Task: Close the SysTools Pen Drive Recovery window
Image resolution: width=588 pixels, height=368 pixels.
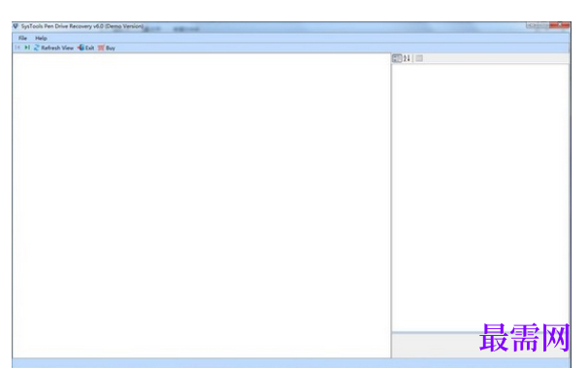Action: (560, 25)
